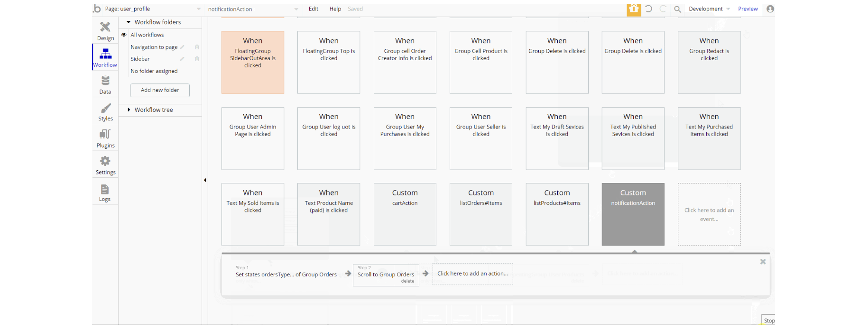Image resolution: width=868 pixels, height=329 pixels.
Task: Click the gift box icon
Action: click(634, 9)
